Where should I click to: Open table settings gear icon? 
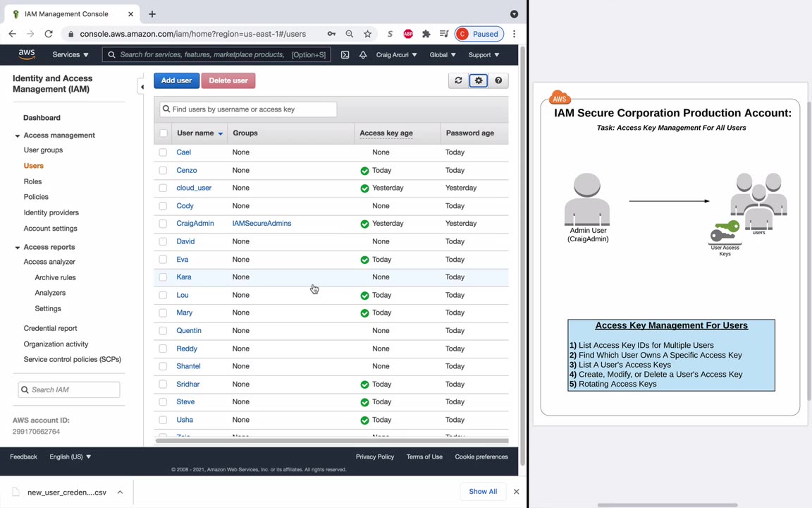[479, 80]
